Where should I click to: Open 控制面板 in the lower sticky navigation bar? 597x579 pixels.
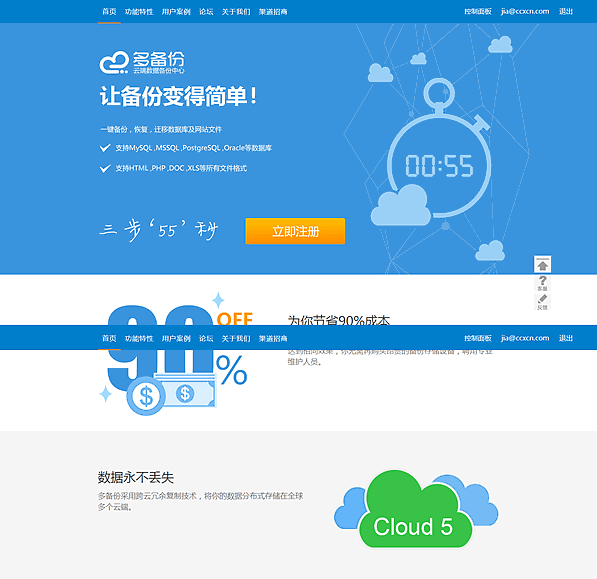point(478,338)
